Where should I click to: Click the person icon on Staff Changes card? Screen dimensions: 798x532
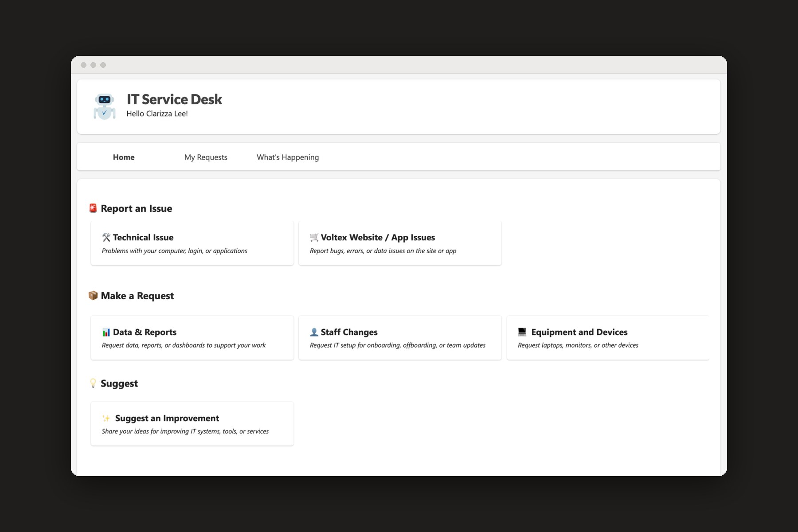click(x=314, y=332)
